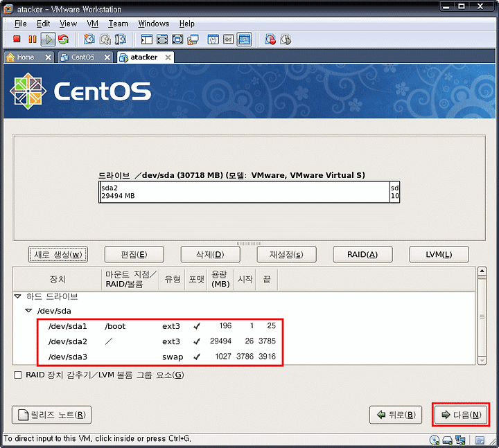Click the 삭제(D) delete button
The image size is (499, 448).
tap(211, 254)
